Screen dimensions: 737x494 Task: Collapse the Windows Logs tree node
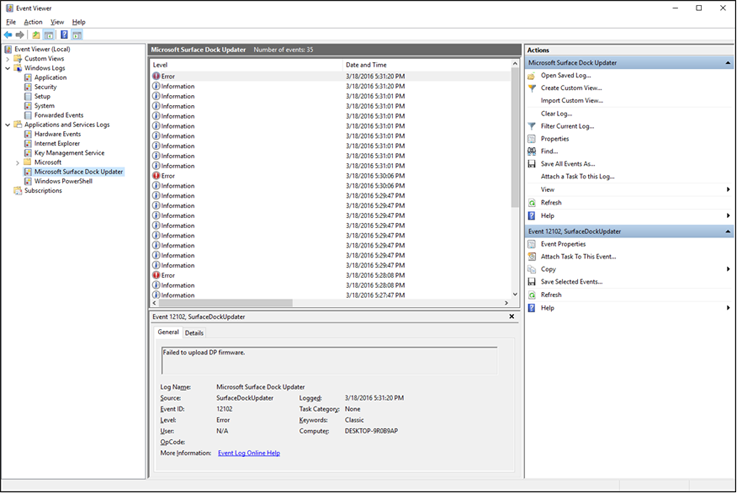(x=8, y=68)
